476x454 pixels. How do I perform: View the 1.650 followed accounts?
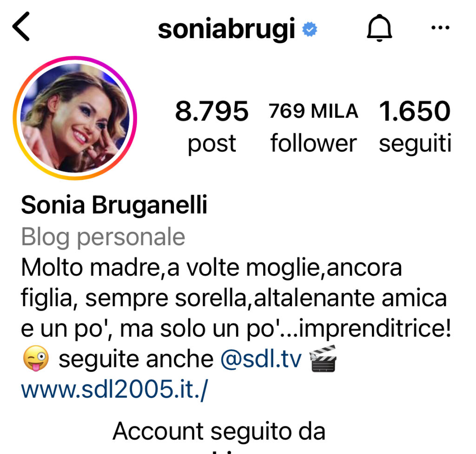[x=415, y=111]
